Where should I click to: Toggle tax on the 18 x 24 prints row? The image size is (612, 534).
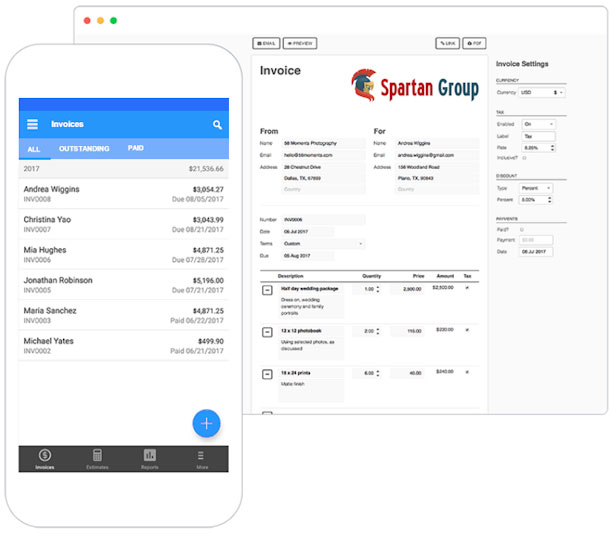point(467,372)
